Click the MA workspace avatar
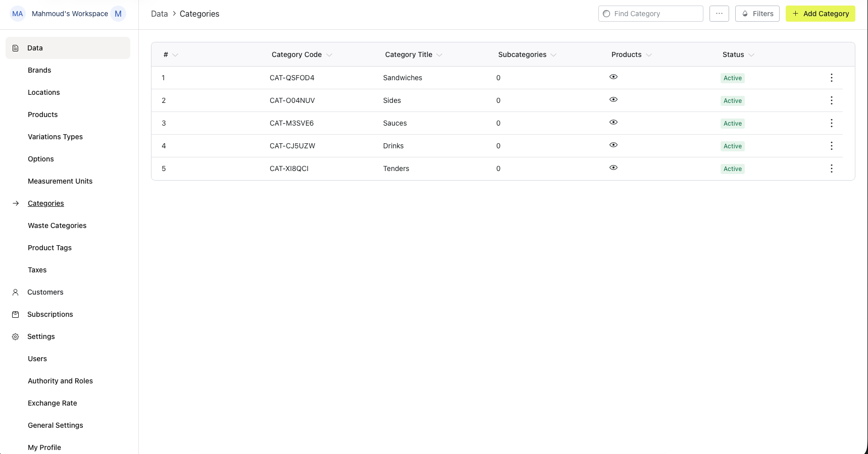Image resolution: width=868 pixels, height=454 pixels. (18, 14)
